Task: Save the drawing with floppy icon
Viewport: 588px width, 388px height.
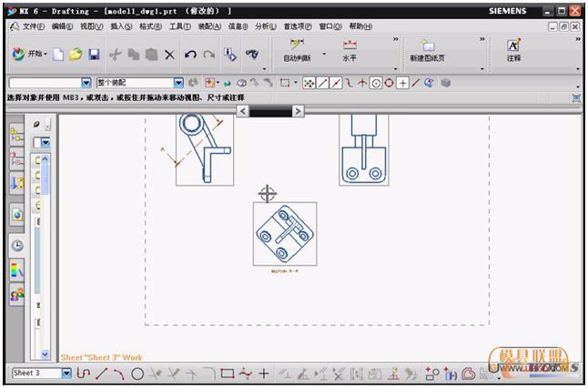Action: point(94,55)
